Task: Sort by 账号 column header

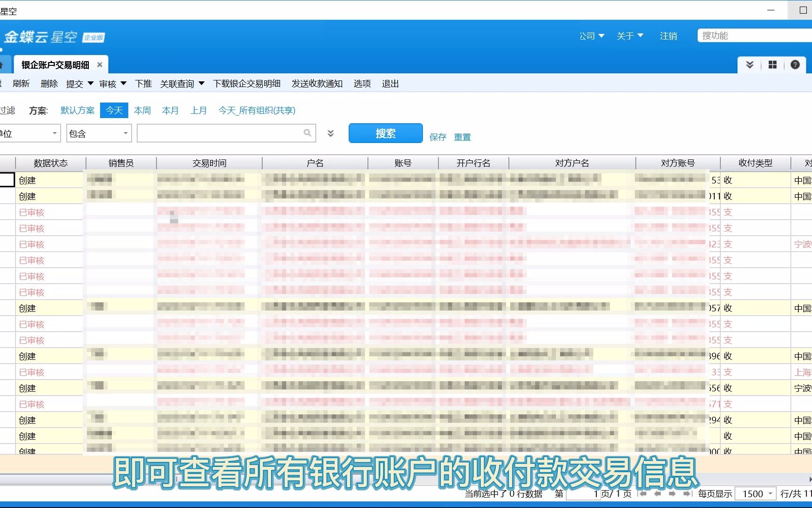Action: tap(403, 163)
